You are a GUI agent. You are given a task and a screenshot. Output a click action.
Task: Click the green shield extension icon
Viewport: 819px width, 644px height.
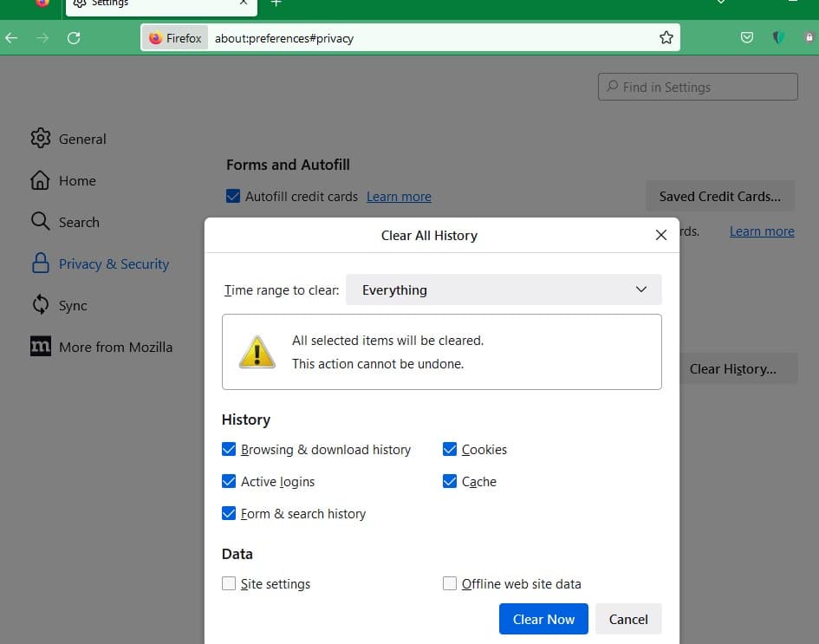tap(778, 38)
